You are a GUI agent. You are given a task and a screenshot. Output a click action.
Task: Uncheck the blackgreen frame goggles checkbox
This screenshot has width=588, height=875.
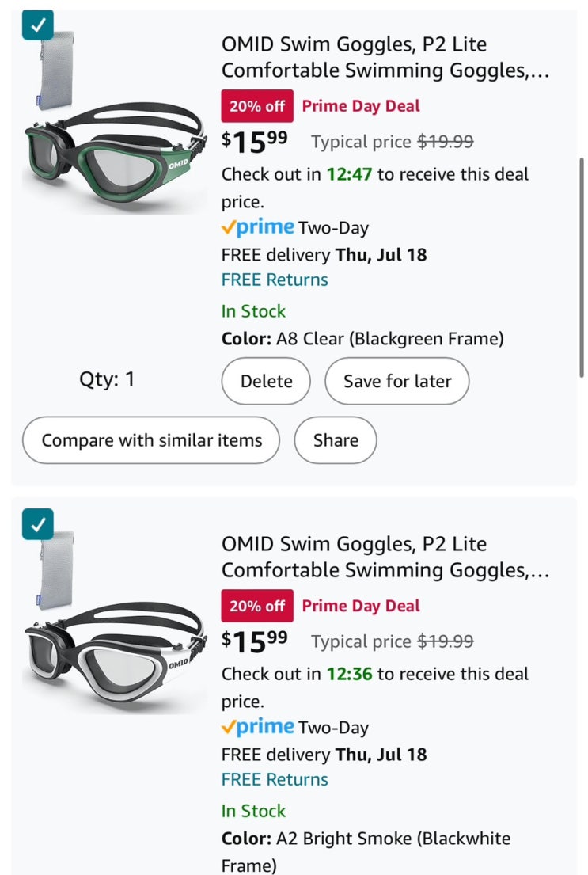[38, 25]
